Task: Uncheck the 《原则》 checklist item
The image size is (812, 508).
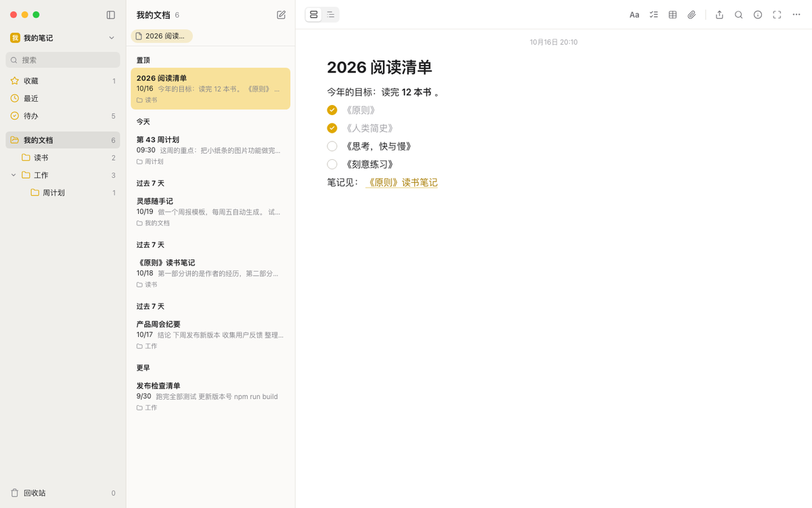Action: pyautogui.click(x=332, y=110)
